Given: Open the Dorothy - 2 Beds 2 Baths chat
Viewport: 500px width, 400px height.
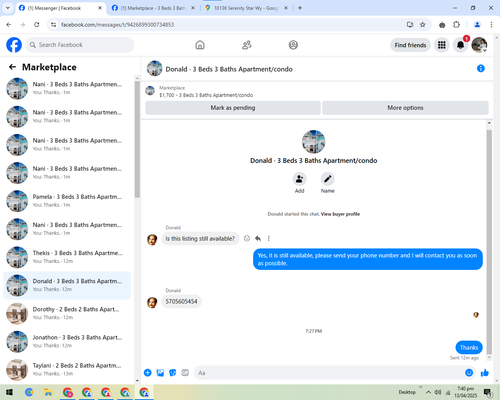Looking at the screenshot, I should click(x=67, y=313).
